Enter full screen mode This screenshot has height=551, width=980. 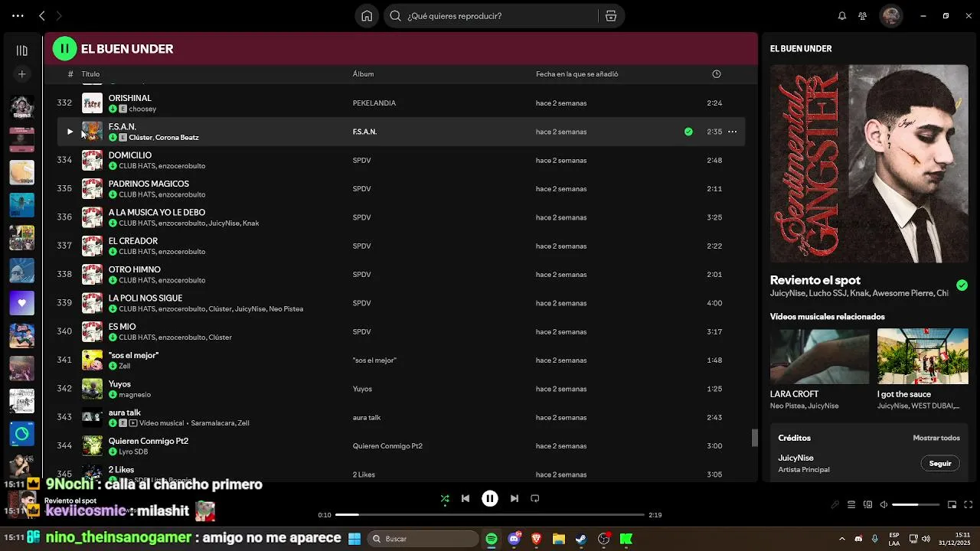[969, 505]
